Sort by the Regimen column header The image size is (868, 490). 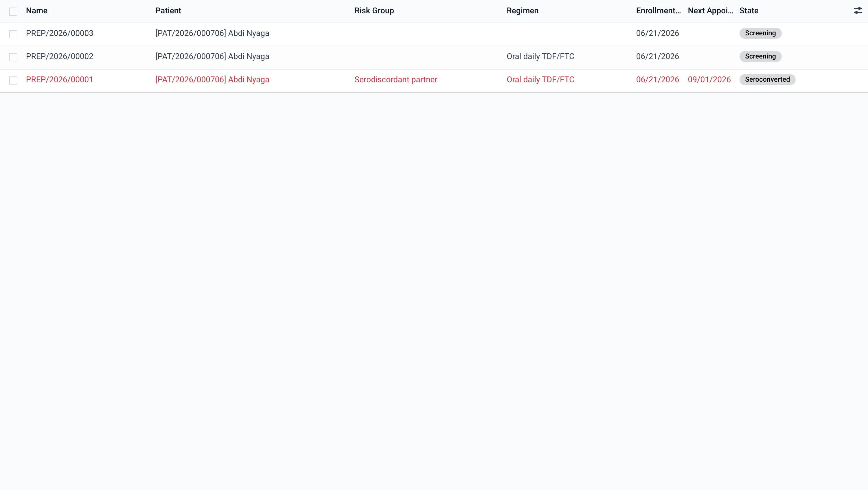(x=523, y=11)
